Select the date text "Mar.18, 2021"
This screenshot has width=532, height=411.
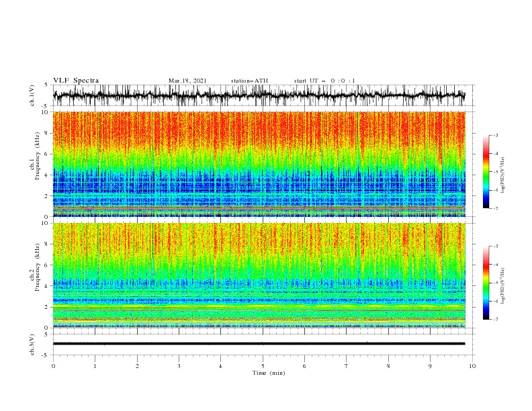click(187, 81)
